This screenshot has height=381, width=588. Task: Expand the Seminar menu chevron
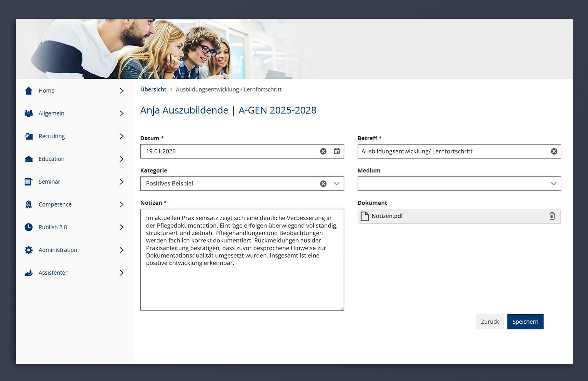pyautogui.click(x=121, y=182)
